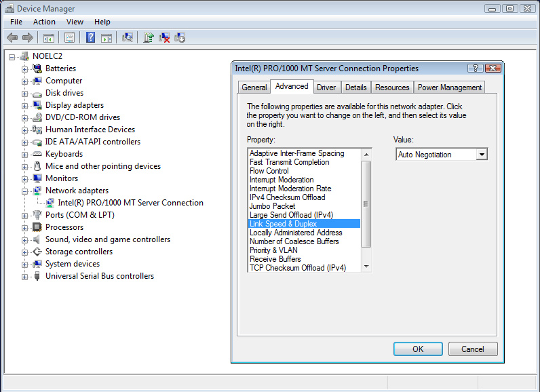This screenshot has height=392, width=540.
Task: Click the NOELC2 computer root icon
Action: [x=24, y=56]
